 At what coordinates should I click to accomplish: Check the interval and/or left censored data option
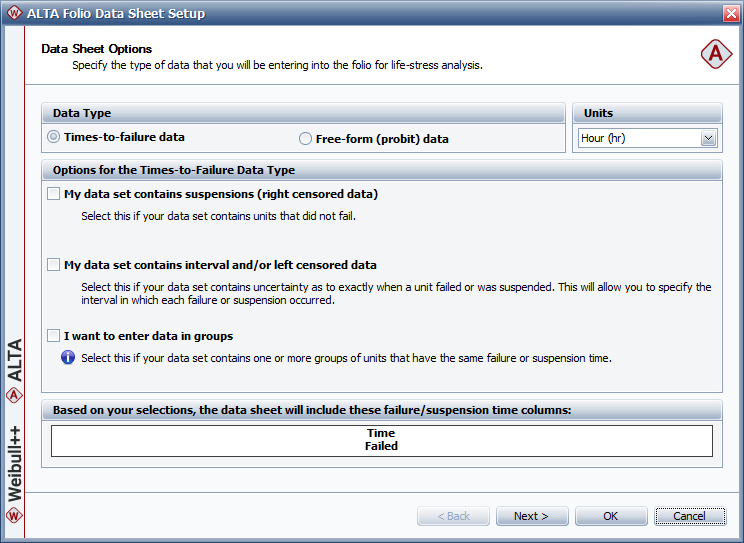pyautogui.click(x=54, y=265)
